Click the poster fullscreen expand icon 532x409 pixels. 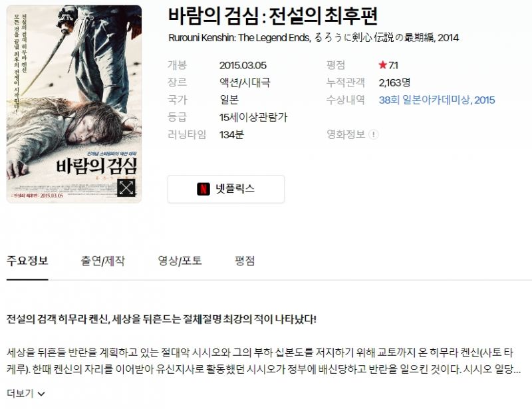(x=126, y=188)
